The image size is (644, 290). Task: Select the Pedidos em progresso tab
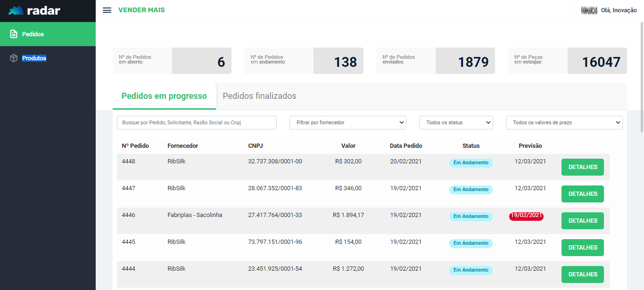click(164, 96)
